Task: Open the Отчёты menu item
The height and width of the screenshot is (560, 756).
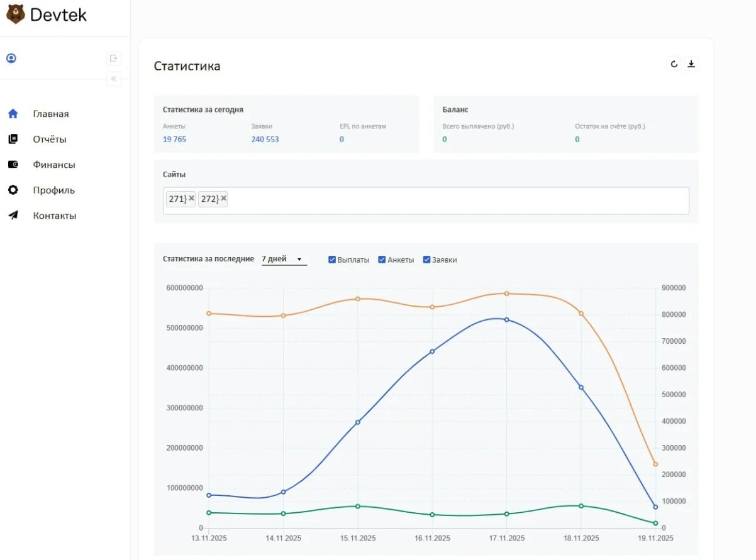Action: [50, 140]
